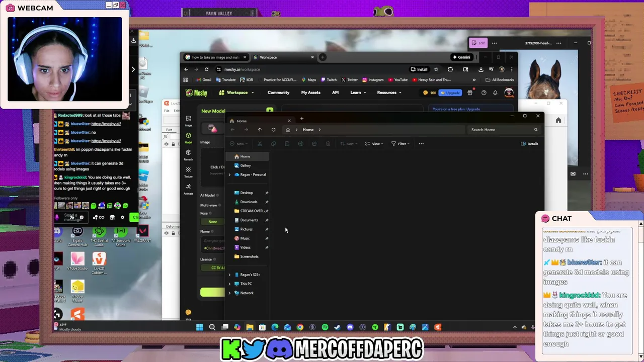Click the Upgrade button in Meshy

(450, 93)
